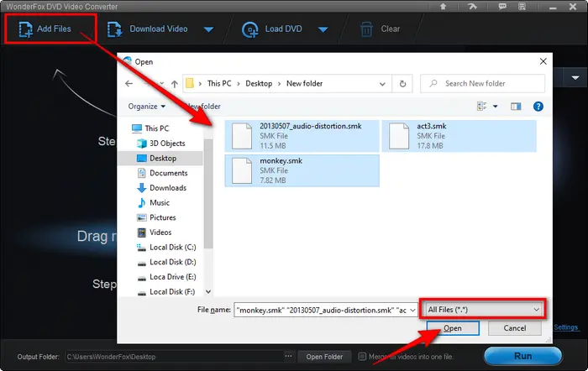Click the Open Folder button

point(324,357)
